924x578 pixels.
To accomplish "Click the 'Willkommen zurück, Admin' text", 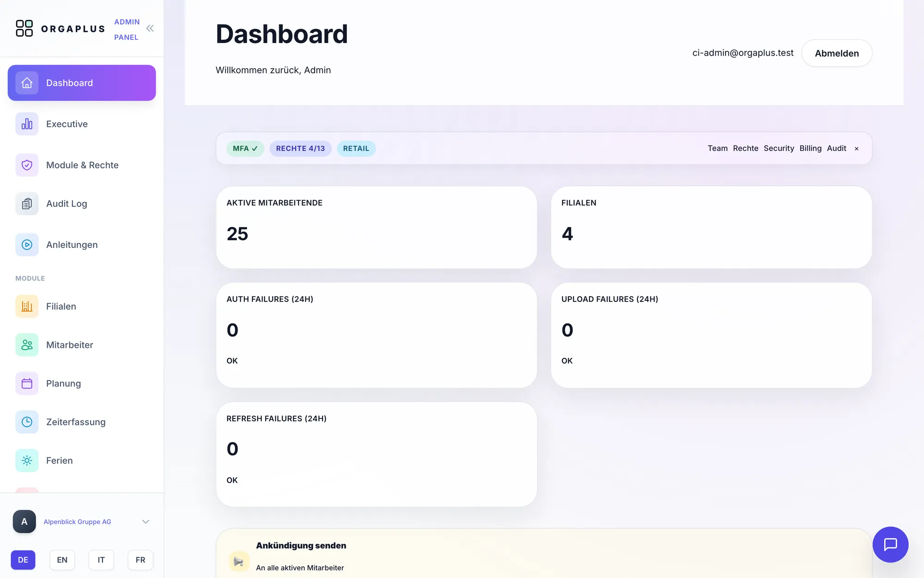I will coord(273,70).
